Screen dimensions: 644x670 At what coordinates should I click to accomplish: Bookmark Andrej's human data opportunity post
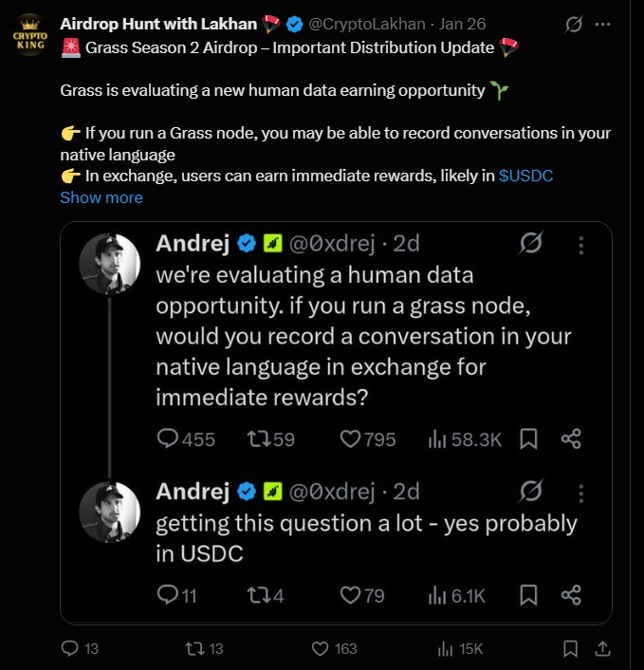[529, 438]
